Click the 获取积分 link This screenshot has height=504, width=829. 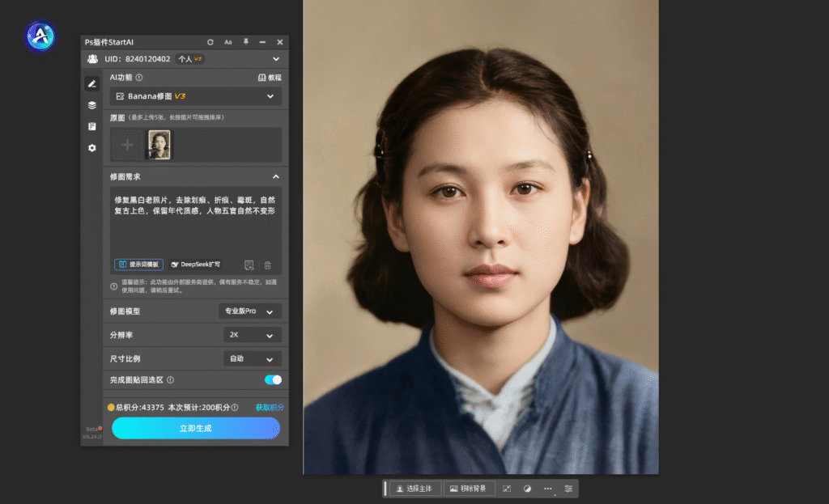(270, 408)
